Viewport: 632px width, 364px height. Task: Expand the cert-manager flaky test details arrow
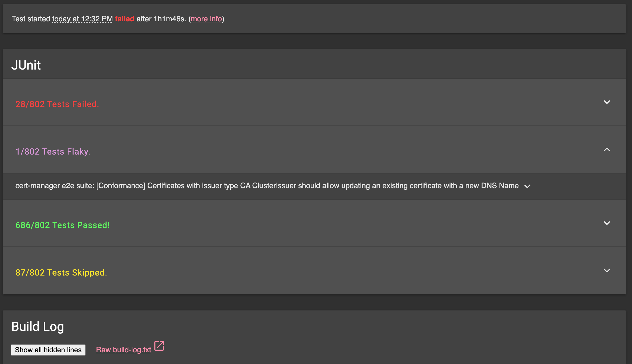[527, 186]
